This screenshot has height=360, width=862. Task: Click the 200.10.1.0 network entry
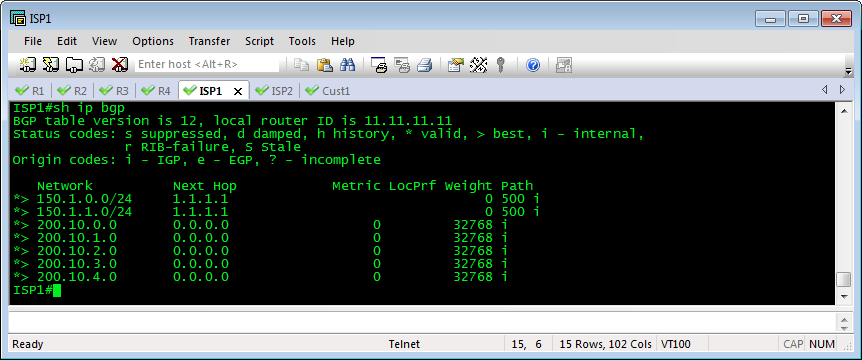click(77, 238)
